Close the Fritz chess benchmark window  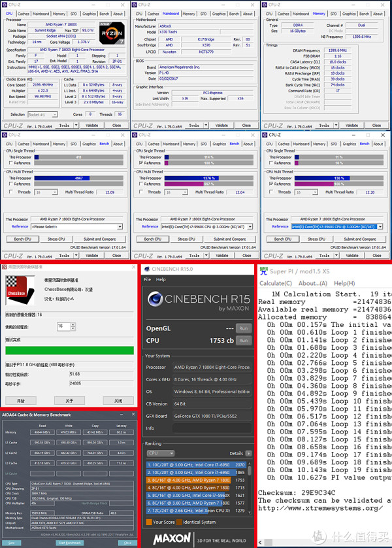134,267
